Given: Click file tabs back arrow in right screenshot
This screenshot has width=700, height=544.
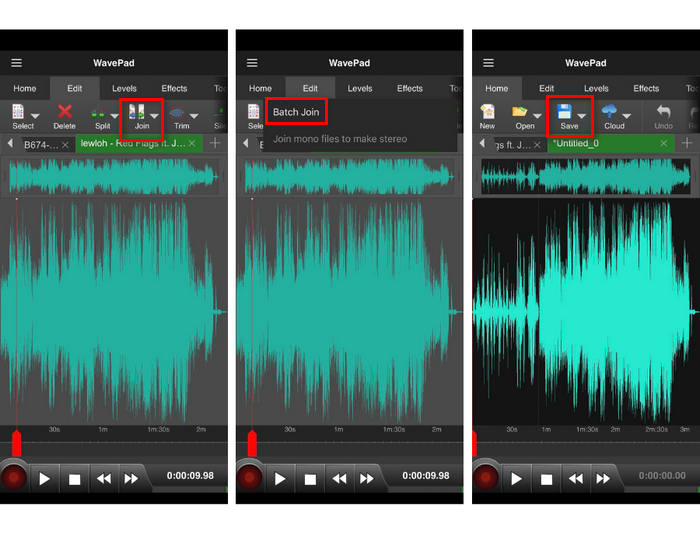Looking at the screenshot, I should [482, 143].
